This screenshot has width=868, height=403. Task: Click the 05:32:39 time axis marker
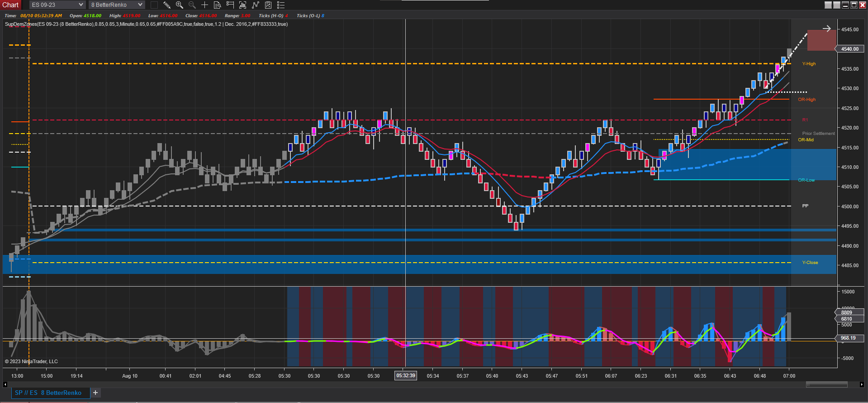pos(406,375)
